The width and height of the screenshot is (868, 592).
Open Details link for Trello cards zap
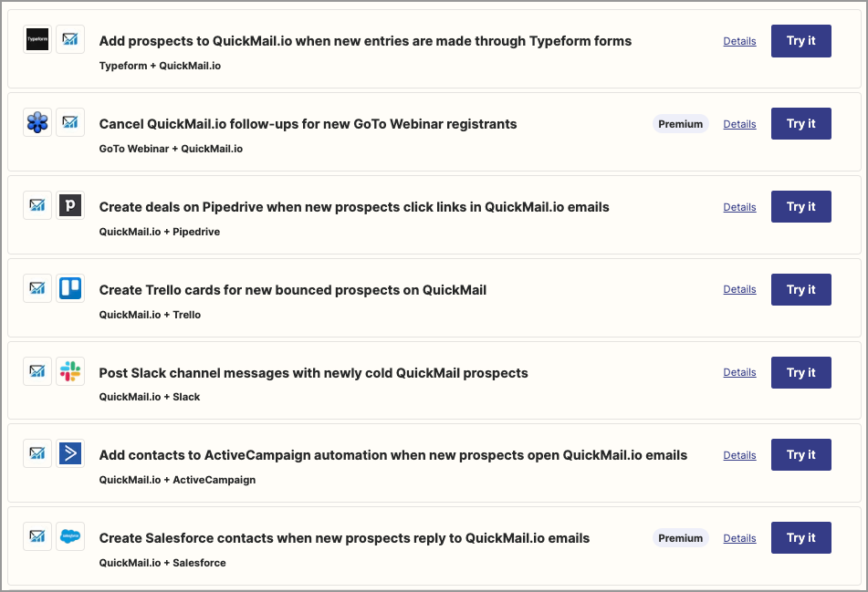tap(739, 289)
